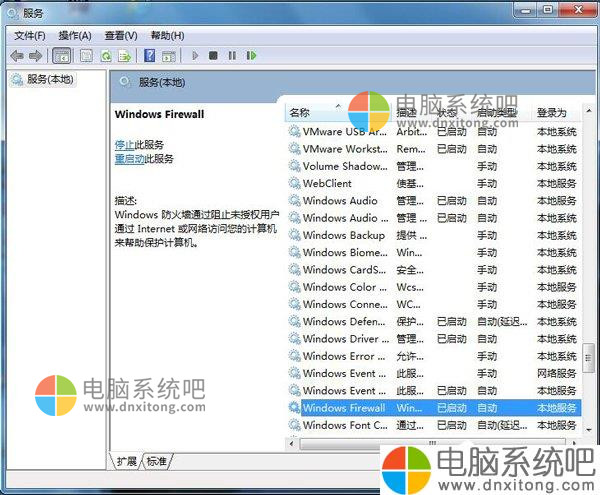Click the gear icon of WebClient row

tap(294, 183)
